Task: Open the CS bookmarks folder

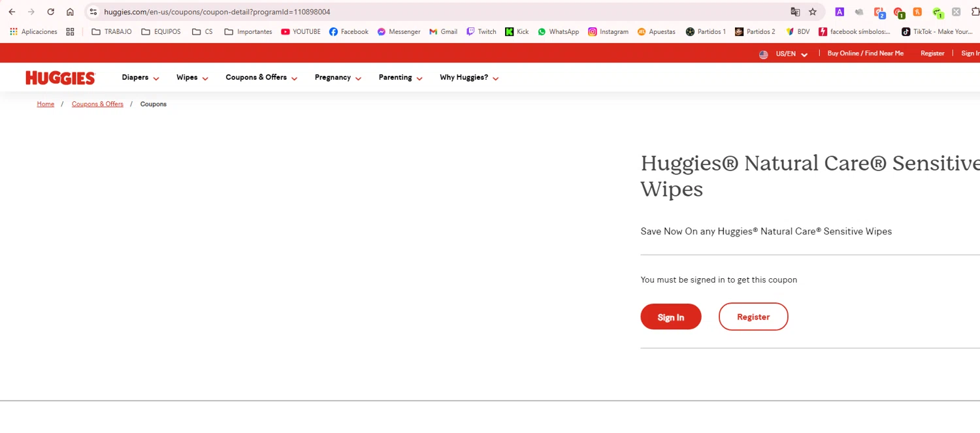Action: coord(203,31)
